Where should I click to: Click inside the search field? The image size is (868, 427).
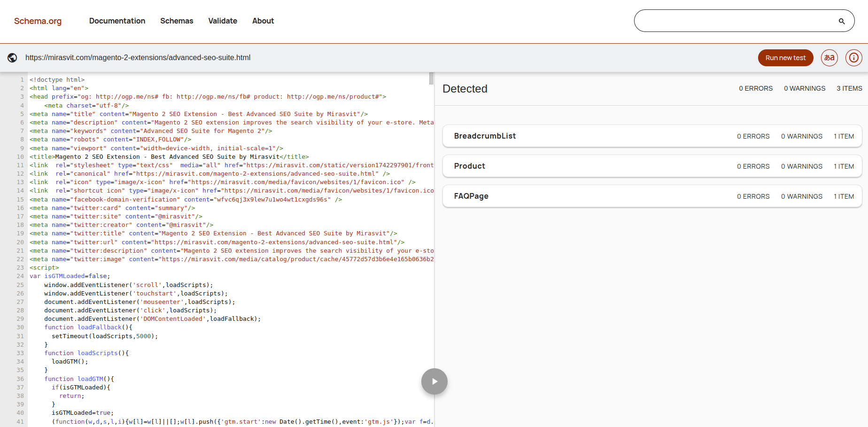[x=733, y=21]
